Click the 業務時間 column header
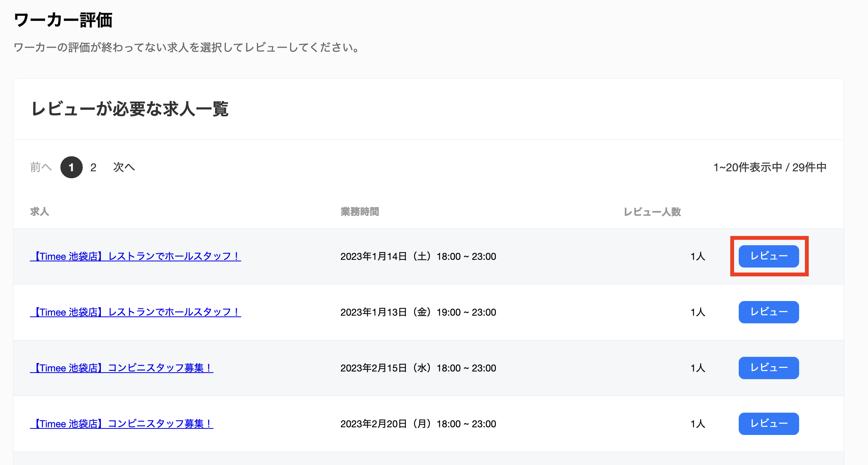868x465 pixels. (360, 212)
